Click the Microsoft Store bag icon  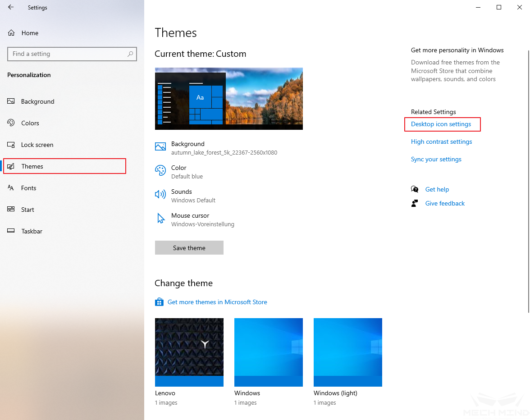[x=159, y=302]
